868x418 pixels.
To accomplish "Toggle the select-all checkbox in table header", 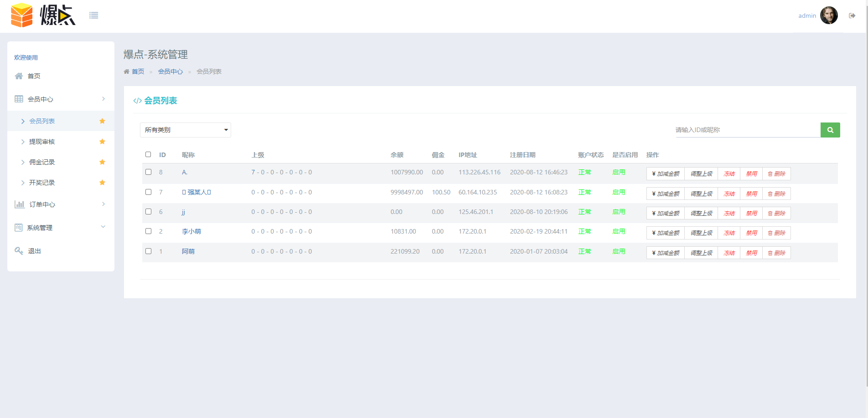I will 148,154.
